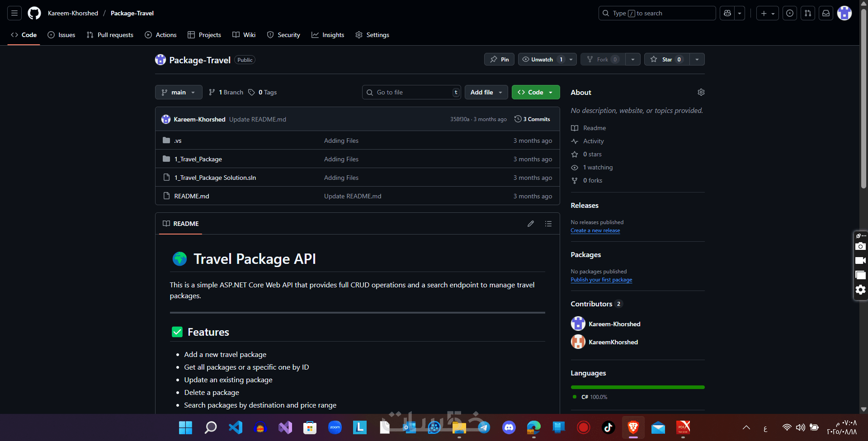Viewport: 868px width, 441px height.
Task: Edit README with the pencil icon
Action: [x=531, y=224]
